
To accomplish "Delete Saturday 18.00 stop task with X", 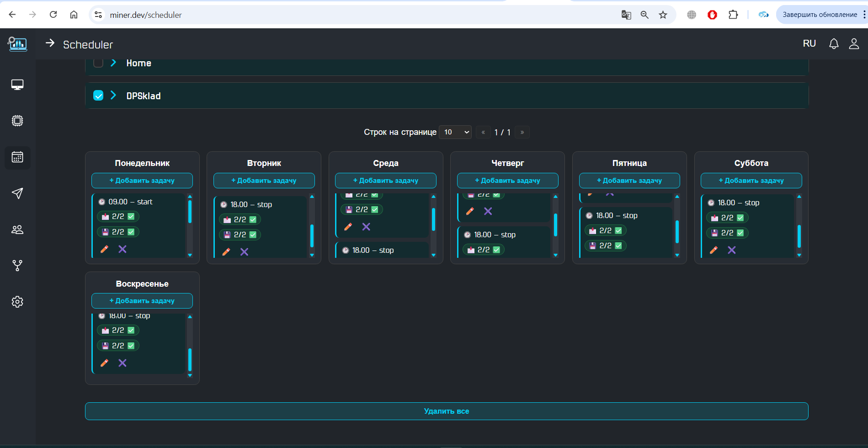I will [731, 250].
